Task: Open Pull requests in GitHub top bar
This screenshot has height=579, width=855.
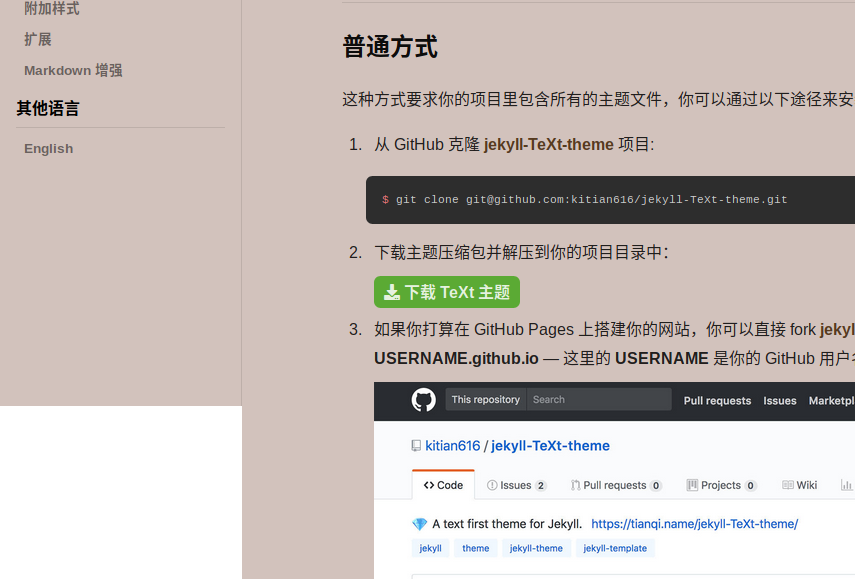Action: (x=717, y=401)
